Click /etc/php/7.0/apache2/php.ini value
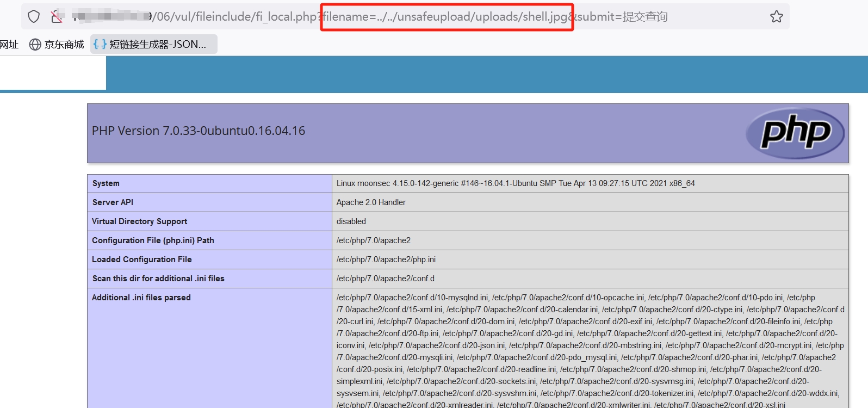The width and height of the screenshot is (868, 408). coord(386,259)
